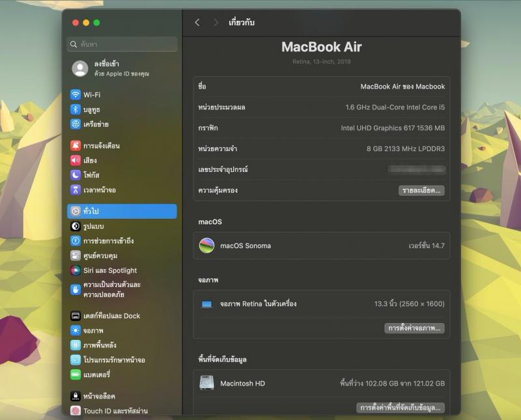This screenshot has height=420, width=521.
Task: Open Notifications bell icon in sidebar
Action: pyautogui.click(x=76, y=145)
